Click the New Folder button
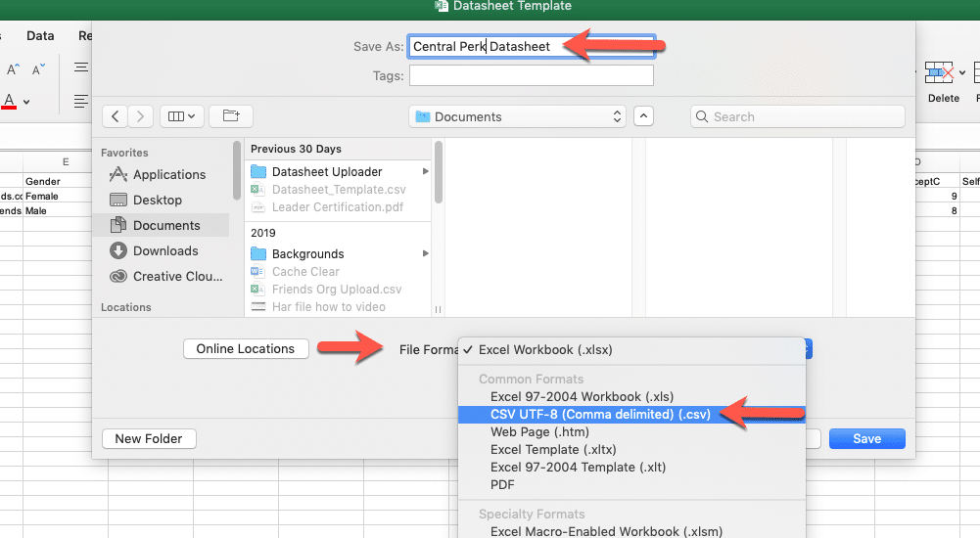This screenshot has height=538, width=980. [149, 439]
